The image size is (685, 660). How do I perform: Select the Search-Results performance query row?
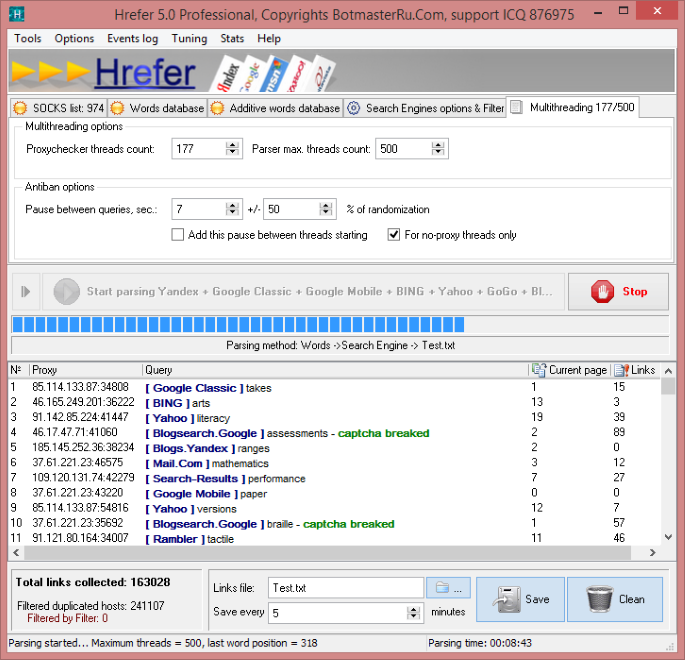click(x=335, y=478)
